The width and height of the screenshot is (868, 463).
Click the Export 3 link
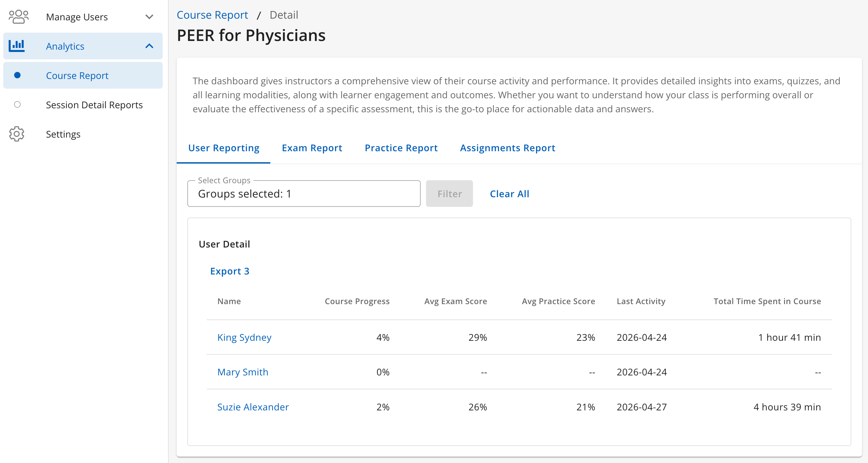tap(230, 271)
